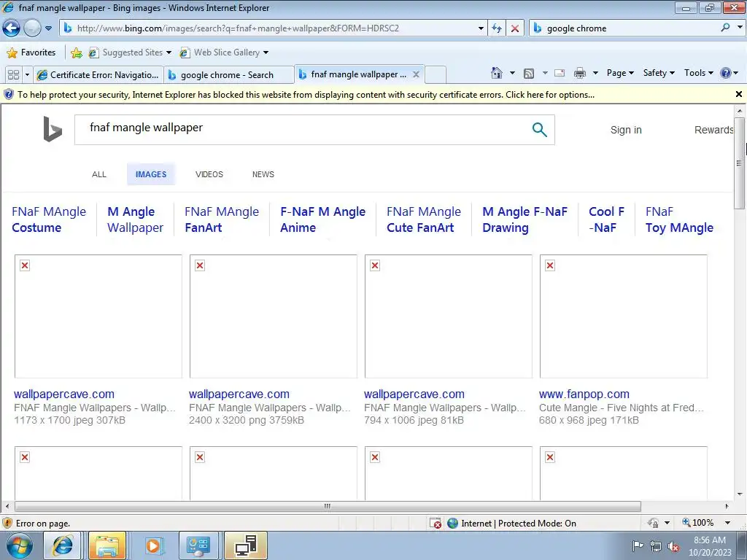Expand the address bar autocomplete dropdown
The image size is (747, 560).
[481, 28]
